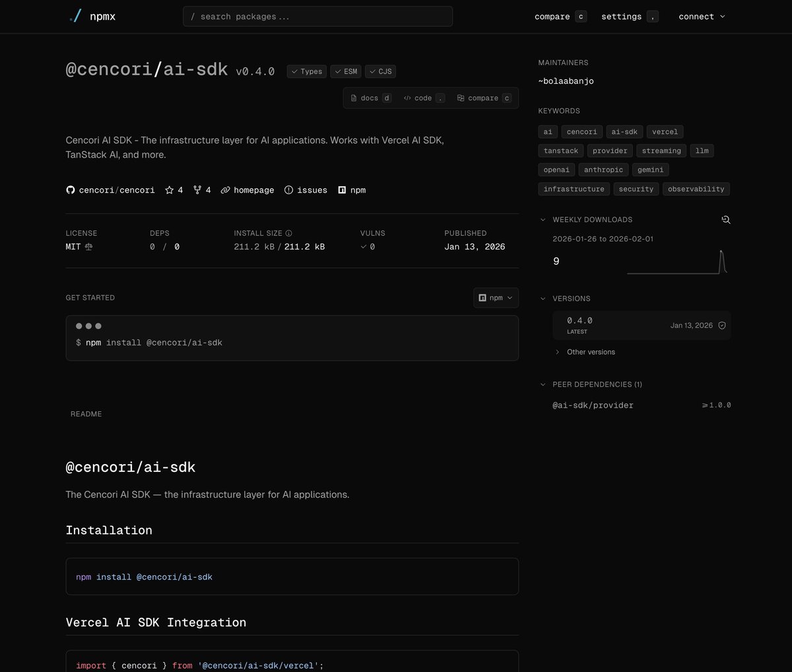Select the 'ai' keyword tag
Screen dimensions: 792x672
[x=548, y=132]
